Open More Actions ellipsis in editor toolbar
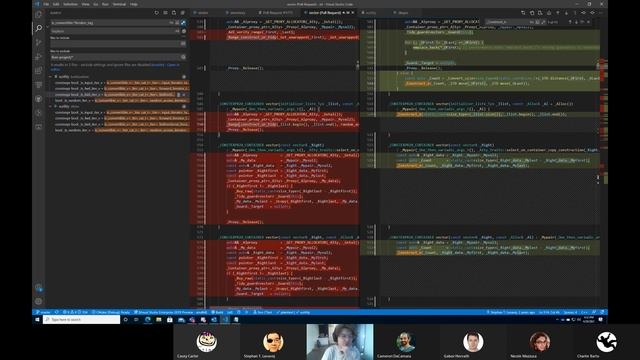Screen dimensions: 640x360 (601, 13)
